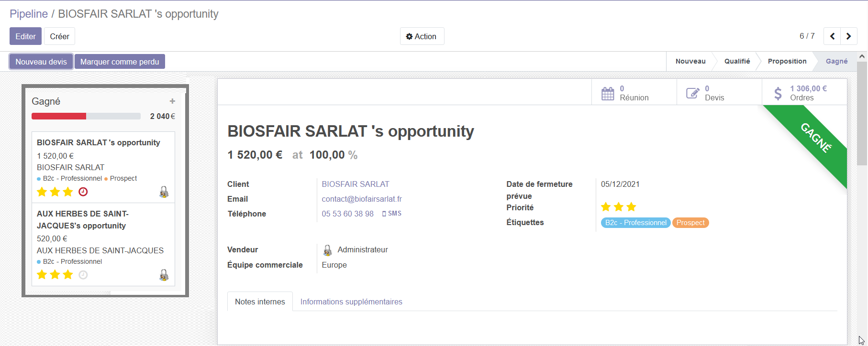
Task: Click Gagné column heading
Action: tap(46, 101)
